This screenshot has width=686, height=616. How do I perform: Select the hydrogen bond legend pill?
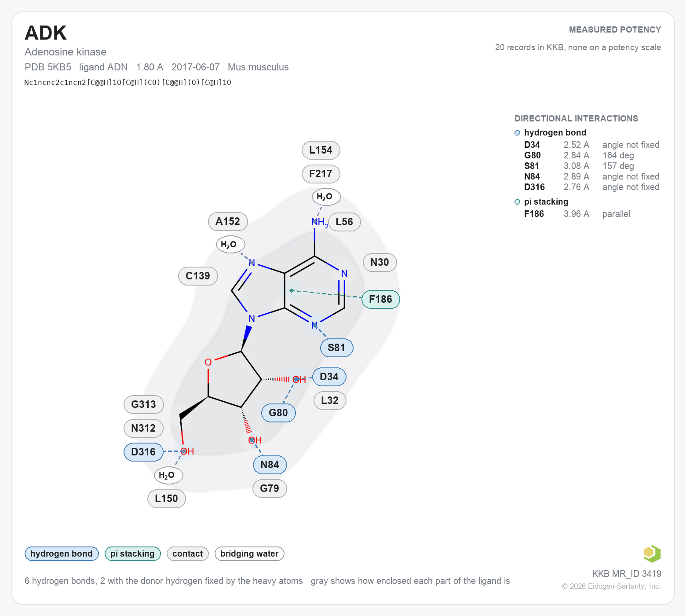click(x=62, y=554)
